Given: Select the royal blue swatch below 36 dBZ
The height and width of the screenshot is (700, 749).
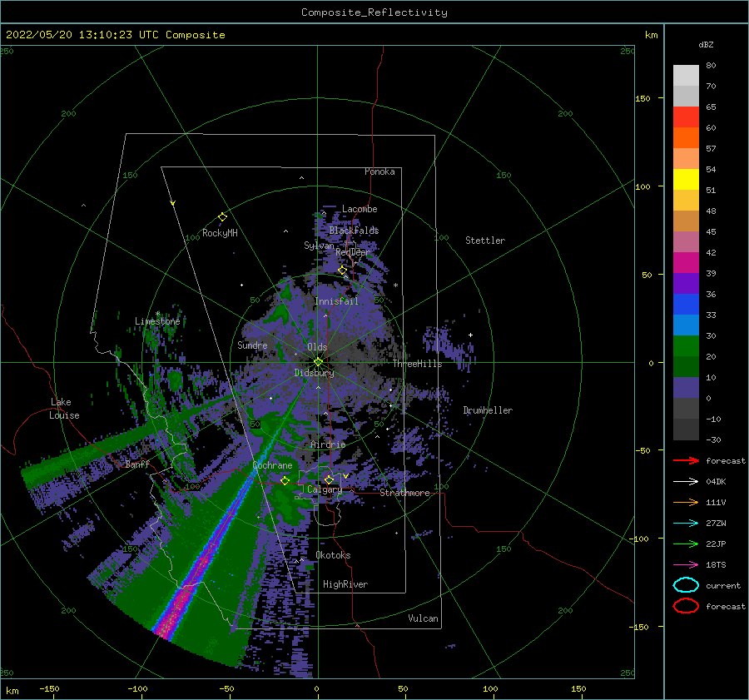Looking at the screenshot, I should coord(686,304).
